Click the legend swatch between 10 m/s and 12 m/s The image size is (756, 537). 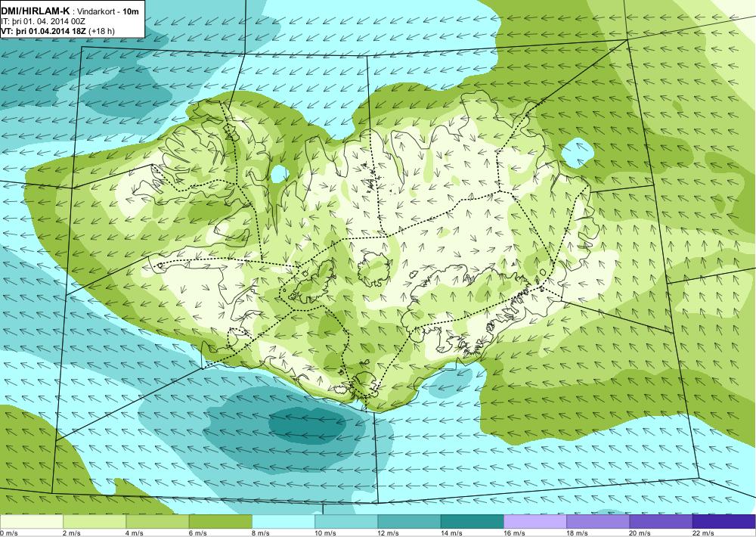pyautogui.click(x=346, y=522)
